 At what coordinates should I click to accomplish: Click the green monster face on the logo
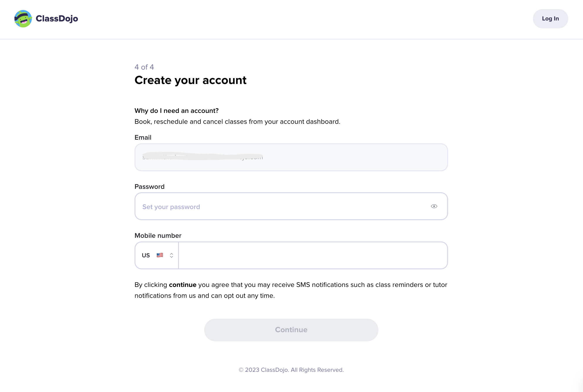23,19
